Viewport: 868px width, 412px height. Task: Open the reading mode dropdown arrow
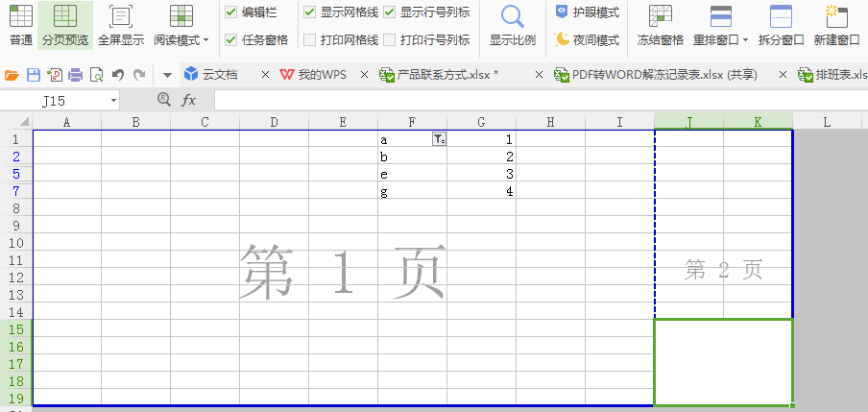(x=205, y=40)
